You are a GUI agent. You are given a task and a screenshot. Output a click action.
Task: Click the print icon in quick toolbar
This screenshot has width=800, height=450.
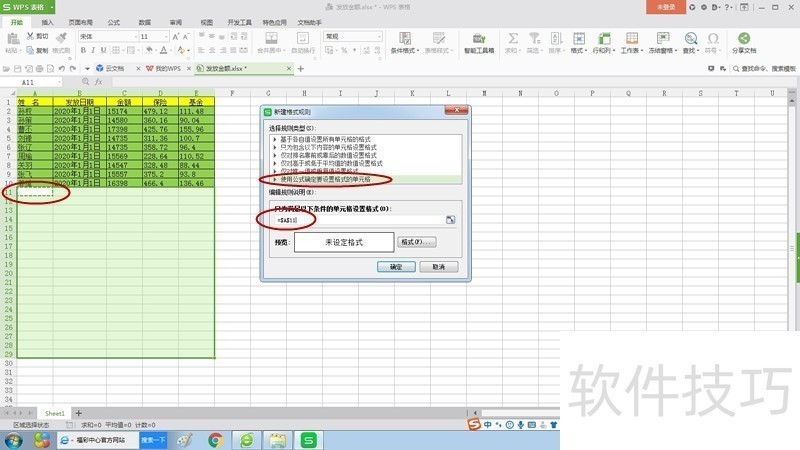click(x=39, y=68)
